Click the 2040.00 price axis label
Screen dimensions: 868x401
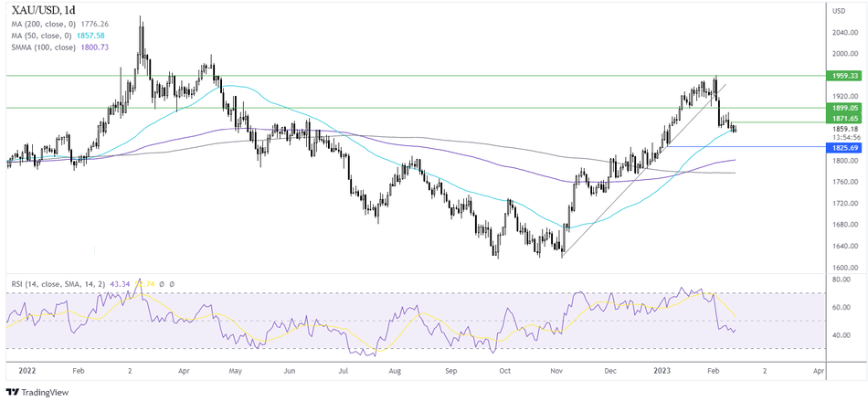[842, 32]
